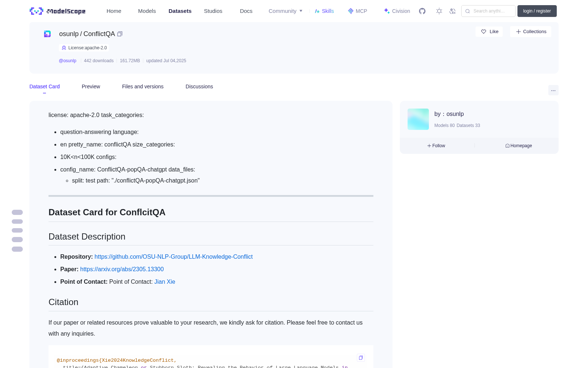
Task: Click the 'Dataset Description' heading
Action: coord(87,237)
